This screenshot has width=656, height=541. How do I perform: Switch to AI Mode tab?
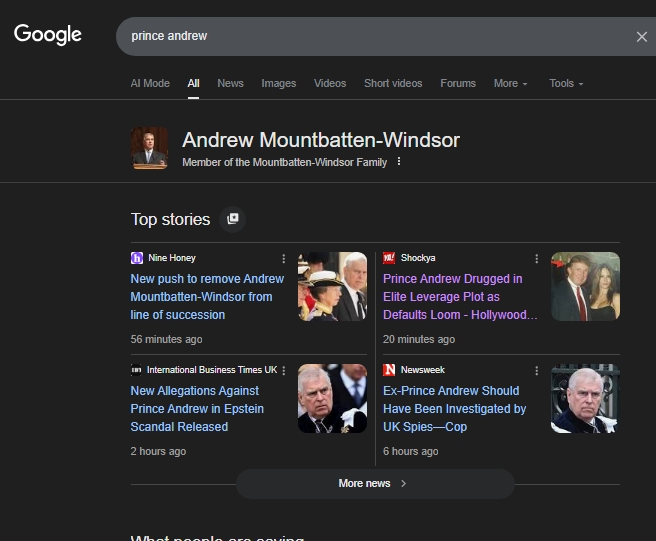click(x=150, y=84)
